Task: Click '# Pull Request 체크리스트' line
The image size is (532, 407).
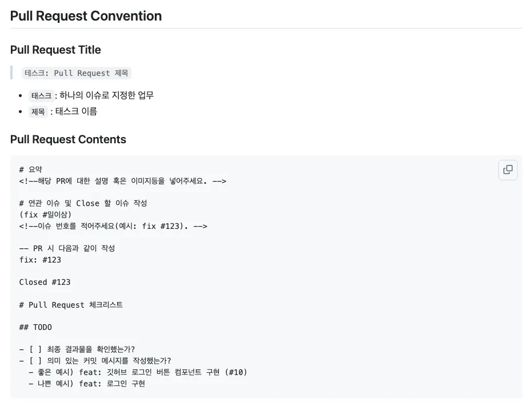Action: 71,305
